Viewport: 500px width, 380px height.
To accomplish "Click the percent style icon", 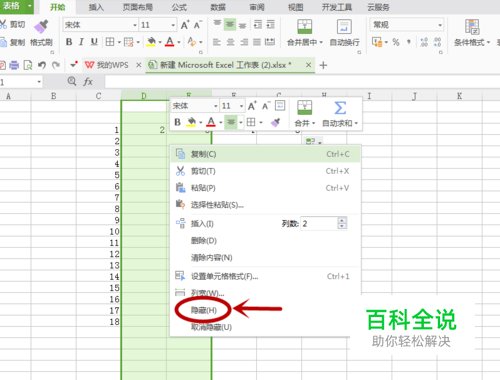I will click(396, 42).
